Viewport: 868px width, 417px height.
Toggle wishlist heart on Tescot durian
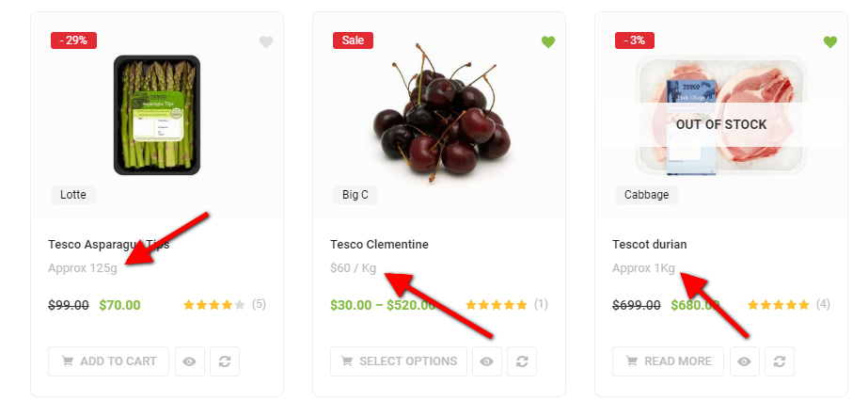click(830, 42)
